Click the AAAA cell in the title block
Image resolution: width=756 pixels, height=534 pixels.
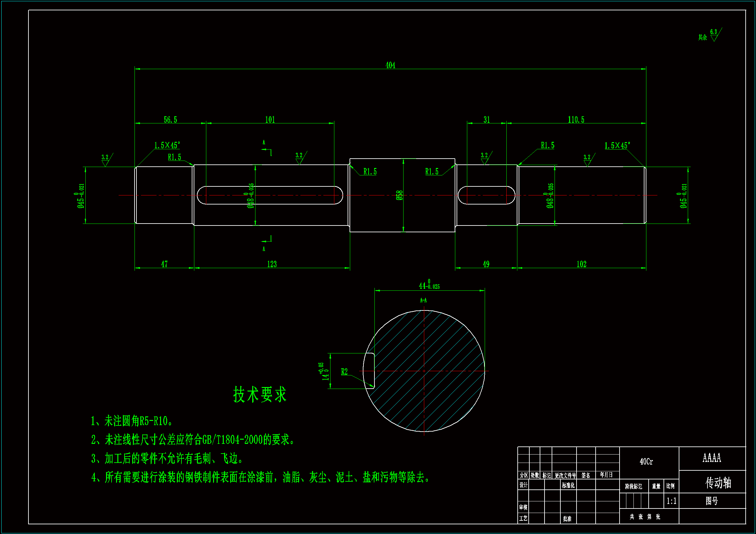tap(712, 458)
